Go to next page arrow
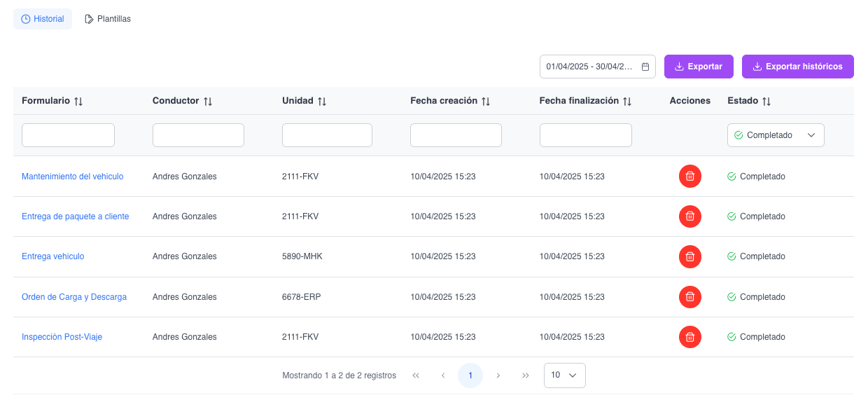The width and height of the screenshot is (868, 407). pyautogui.click(x=498, y=375)
